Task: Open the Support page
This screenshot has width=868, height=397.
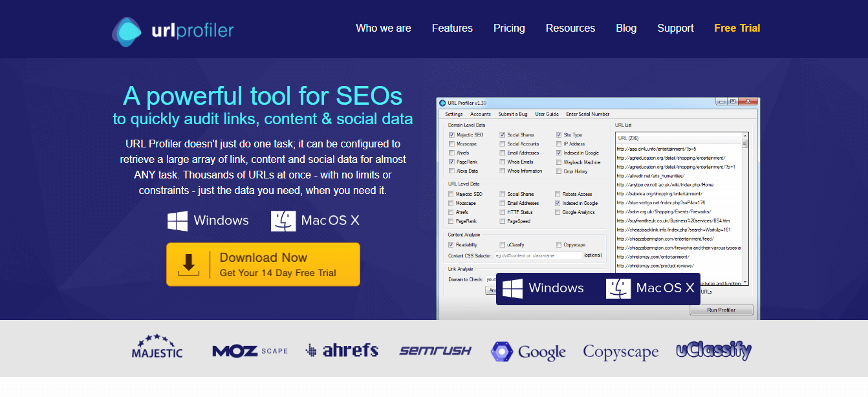Action: point(675,28)
